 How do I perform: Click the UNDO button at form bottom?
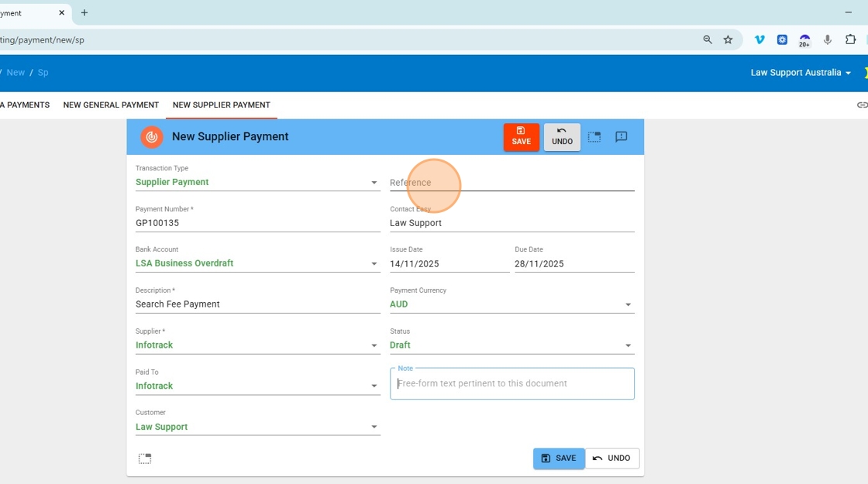pyautogui.click(x=612, y=458)
